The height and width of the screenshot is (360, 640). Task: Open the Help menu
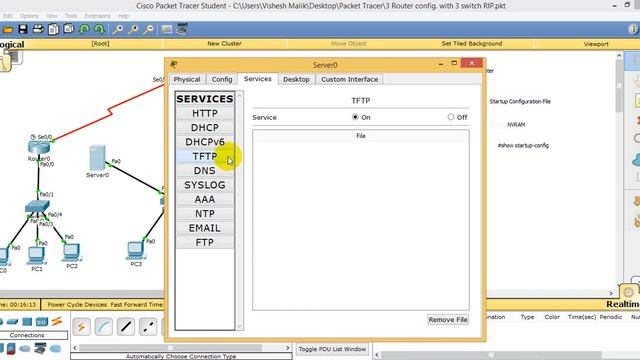123,16
